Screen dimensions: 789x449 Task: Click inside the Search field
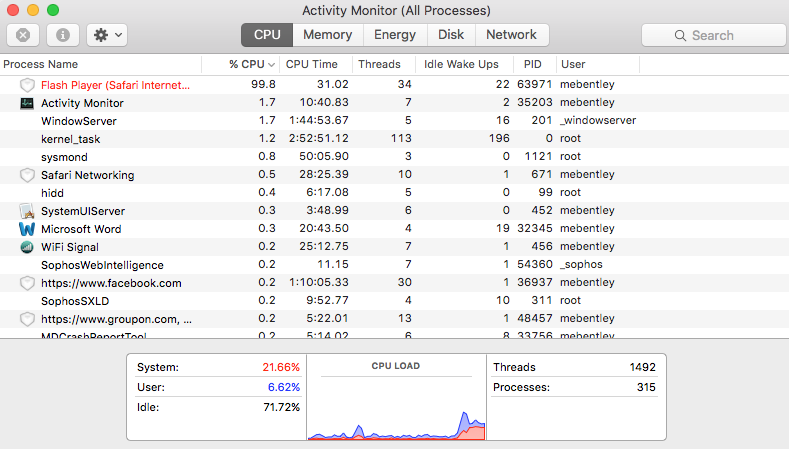(x=715, y=35)
